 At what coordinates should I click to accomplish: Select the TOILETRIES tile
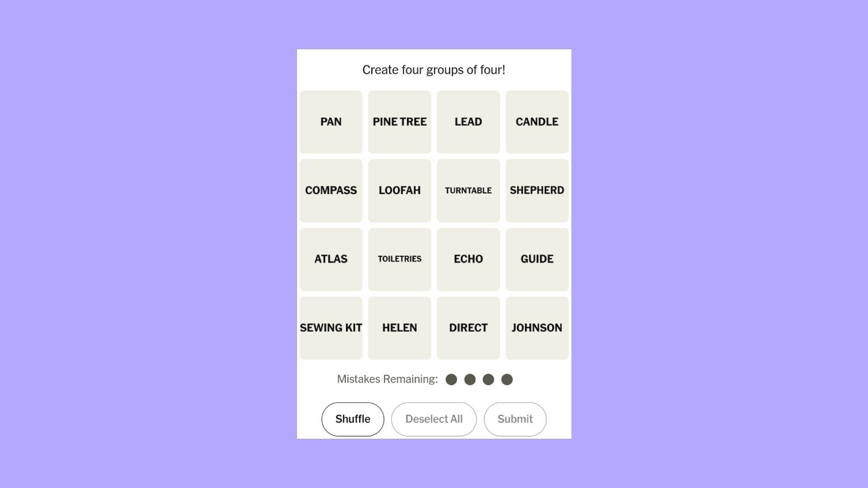(400, 258)
